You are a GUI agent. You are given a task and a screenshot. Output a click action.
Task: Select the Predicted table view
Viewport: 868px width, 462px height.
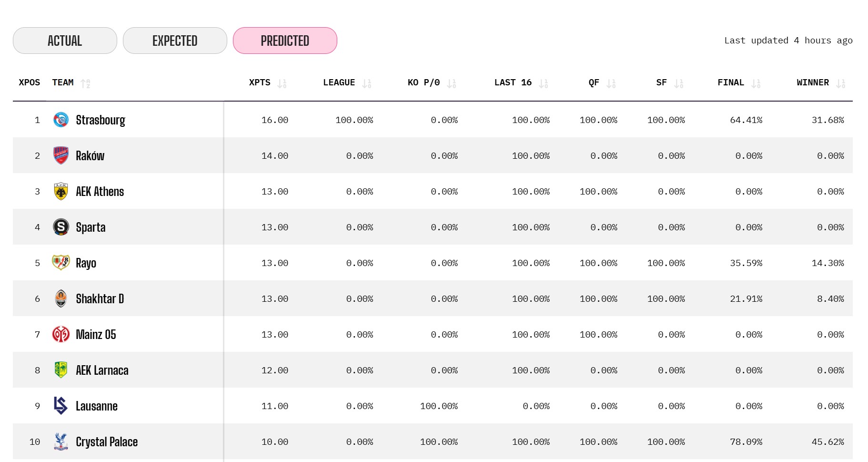tap(285, 41)
